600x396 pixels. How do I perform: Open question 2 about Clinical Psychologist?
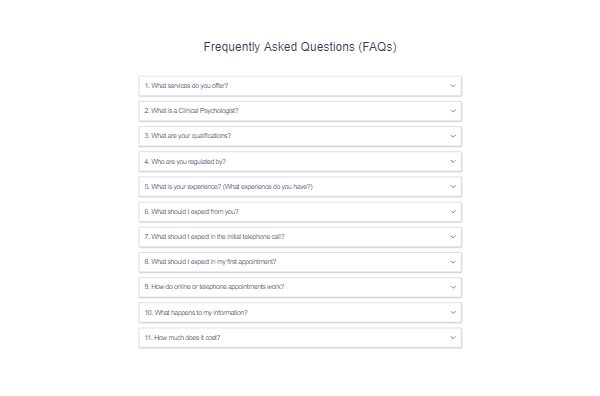[300, 111]
